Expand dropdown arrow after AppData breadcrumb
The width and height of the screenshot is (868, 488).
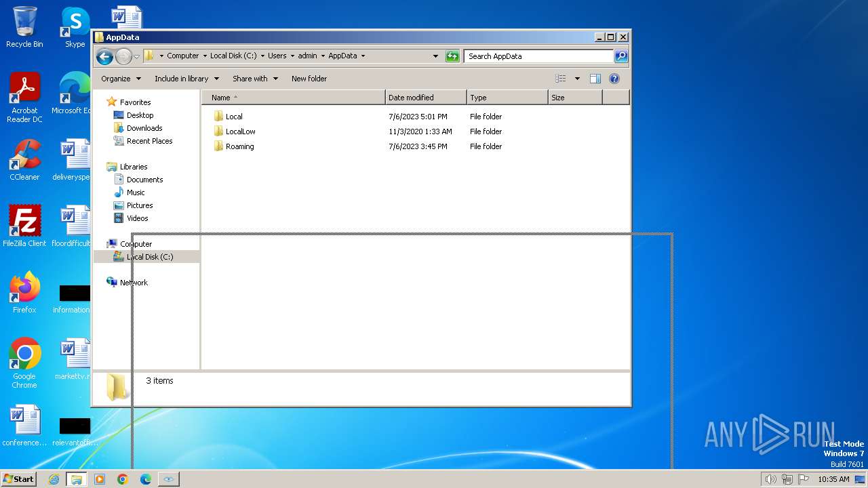(x=363, y=56)
